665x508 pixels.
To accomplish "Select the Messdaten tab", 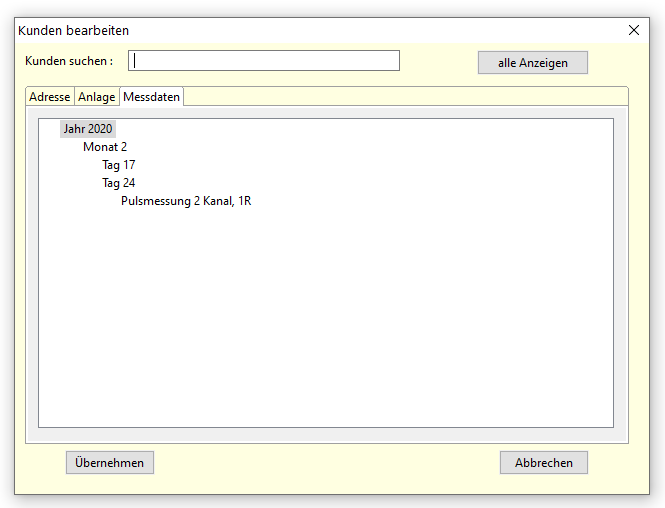I will (x=151, y=97).
